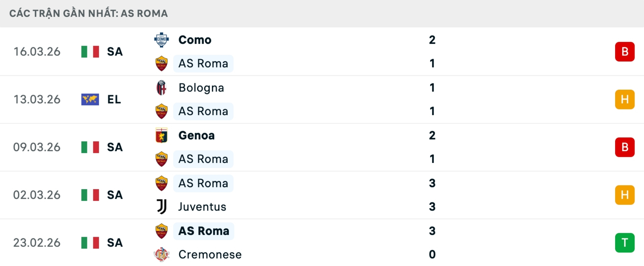Click the Europa League flag icon
The width and height of the screenshot is (644, 266).
pyautogui.click(x=90, y=99)
